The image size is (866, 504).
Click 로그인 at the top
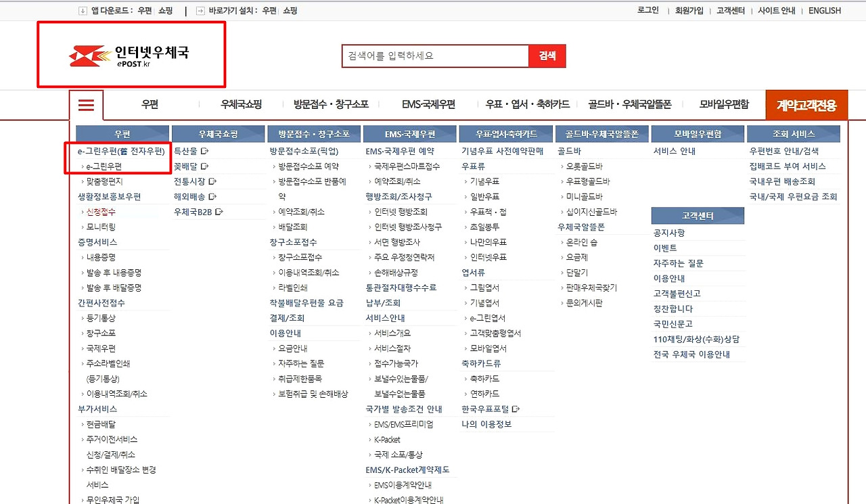click(x=648, y=10)
